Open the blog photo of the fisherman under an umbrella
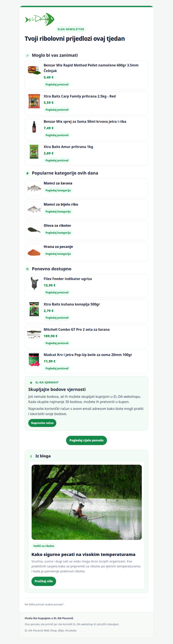Screen dimensions: 173x644 click(86, 502)
